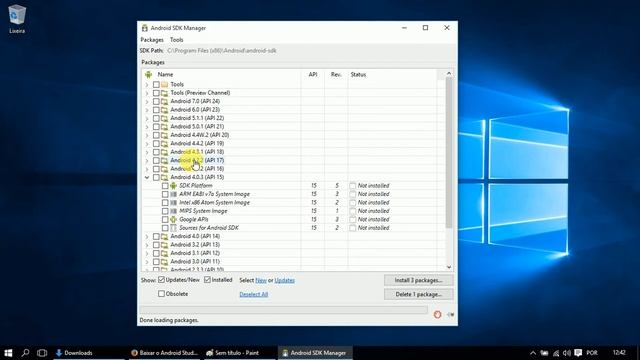
Task: Select the Sources for Android SDK icon
Action: click(173, 228)
